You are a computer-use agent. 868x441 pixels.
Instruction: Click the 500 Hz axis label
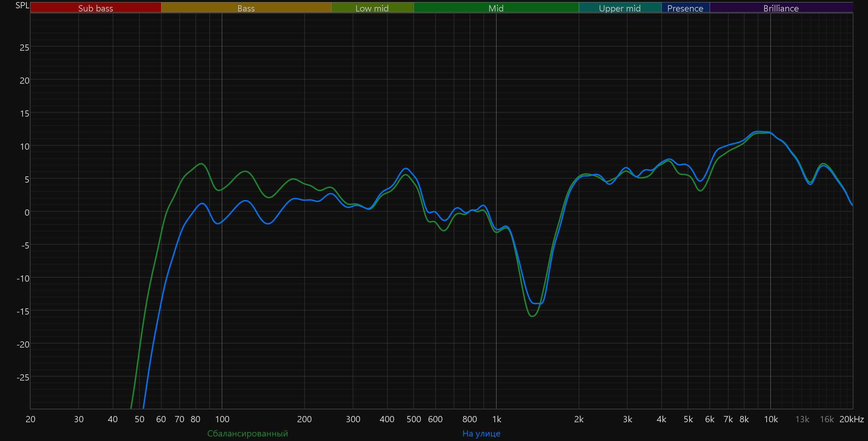click(x=414, y=419)
